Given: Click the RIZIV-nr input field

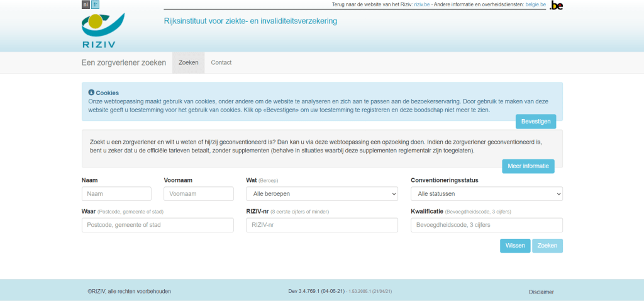Looking at the screenshot, I should (321, 225).
